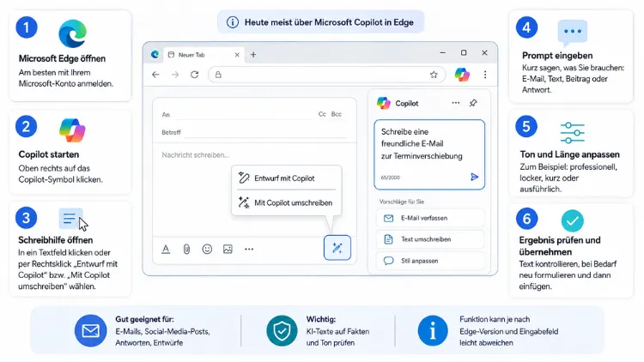The image size is (644, 362).
Task: Click the Nachricht schreiben message body
Action: (x=254, y=189)
